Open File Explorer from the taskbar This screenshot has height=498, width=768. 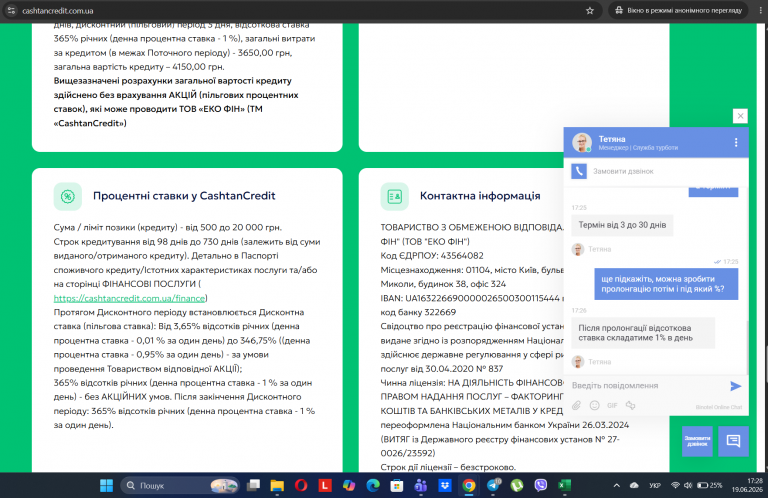pos(277,485)
